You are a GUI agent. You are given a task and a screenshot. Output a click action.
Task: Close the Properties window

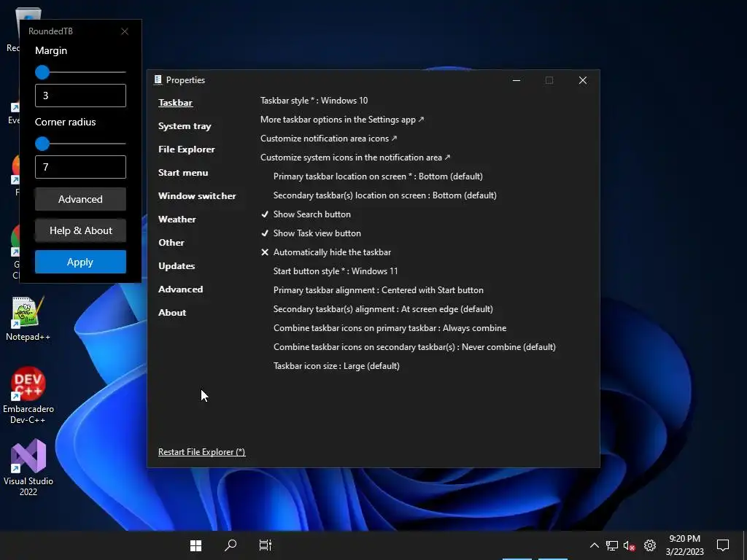[x=583, y=80]
